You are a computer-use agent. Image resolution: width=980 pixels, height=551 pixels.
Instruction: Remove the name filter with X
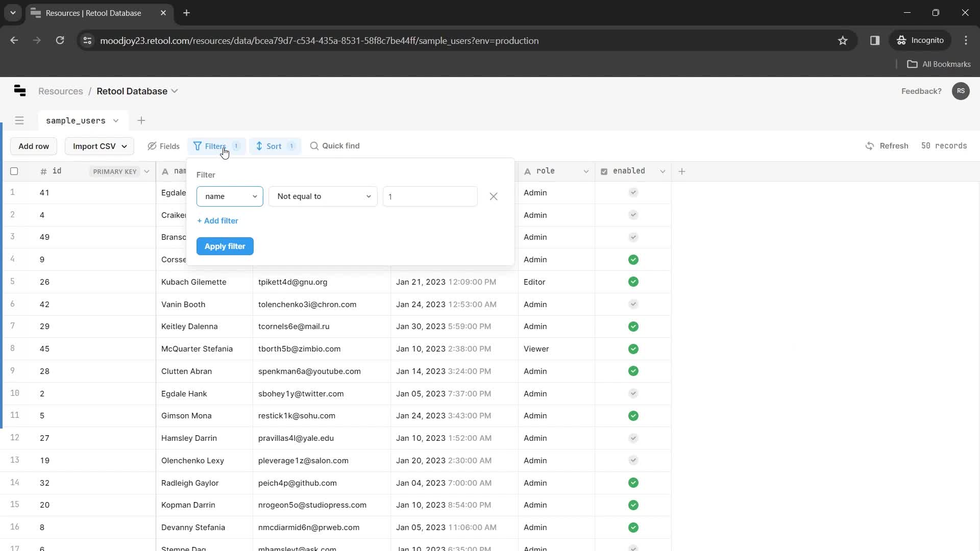pos(494,196)
